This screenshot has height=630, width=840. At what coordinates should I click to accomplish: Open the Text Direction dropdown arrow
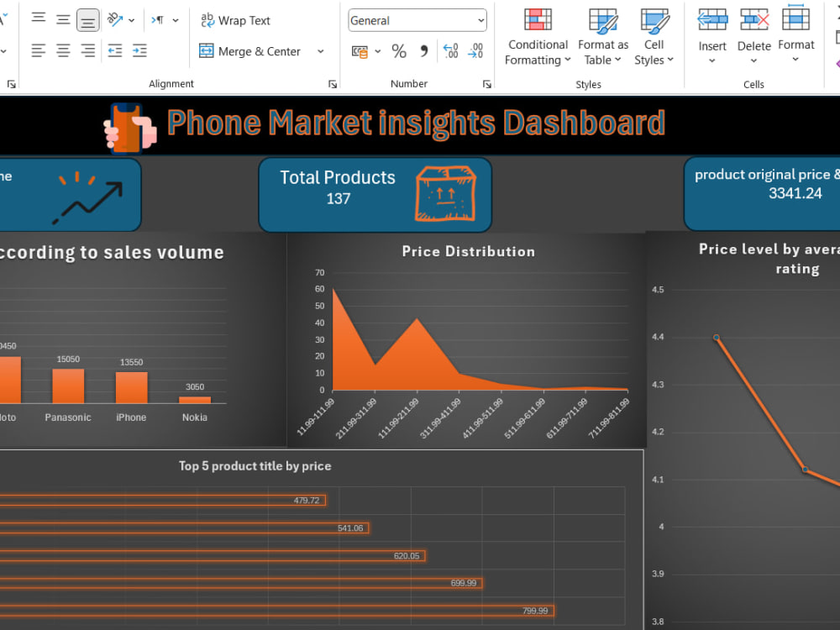tap(176, 21)
